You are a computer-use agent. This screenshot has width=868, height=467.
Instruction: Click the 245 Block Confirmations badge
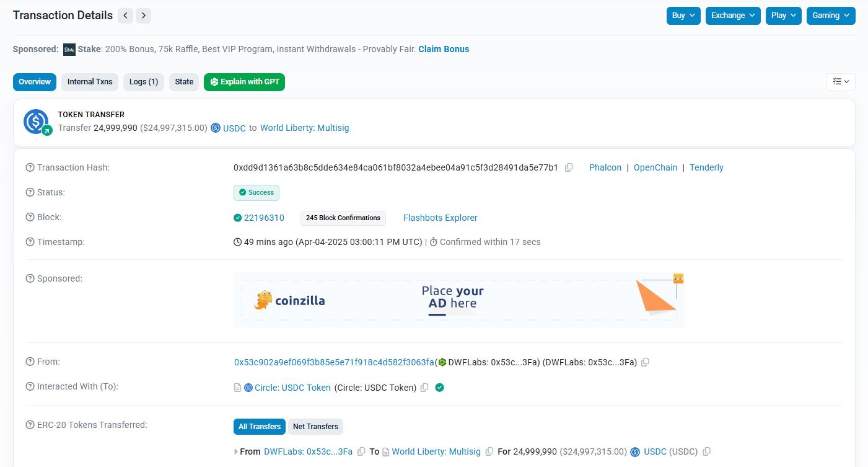coord(343,218)
